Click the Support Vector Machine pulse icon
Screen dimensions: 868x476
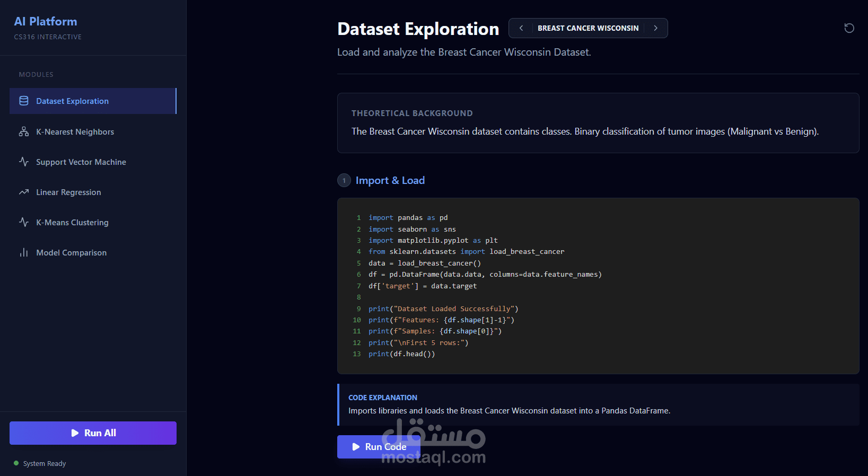point(24,162)
